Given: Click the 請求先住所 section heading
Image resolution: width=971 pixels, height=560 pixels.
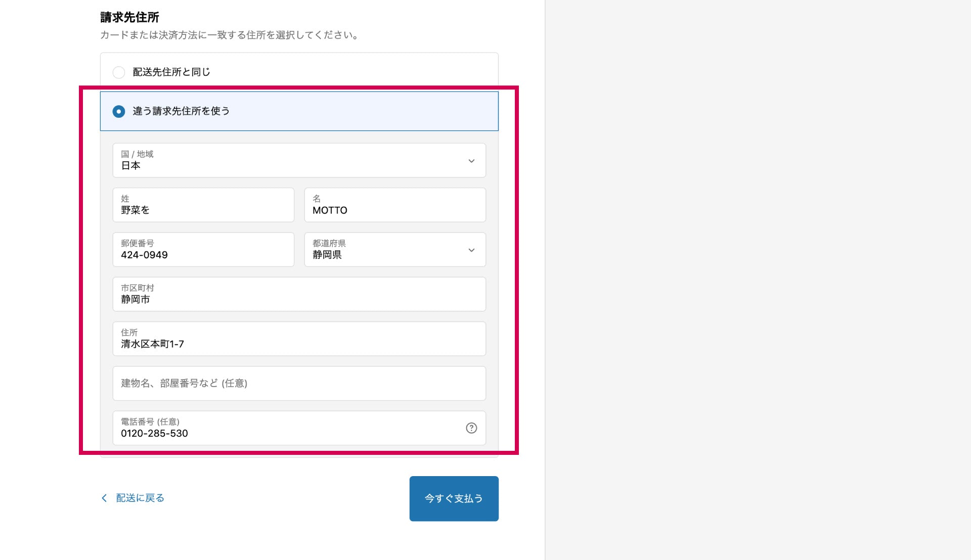Looking at the screenshot, I should coord(129,17).
